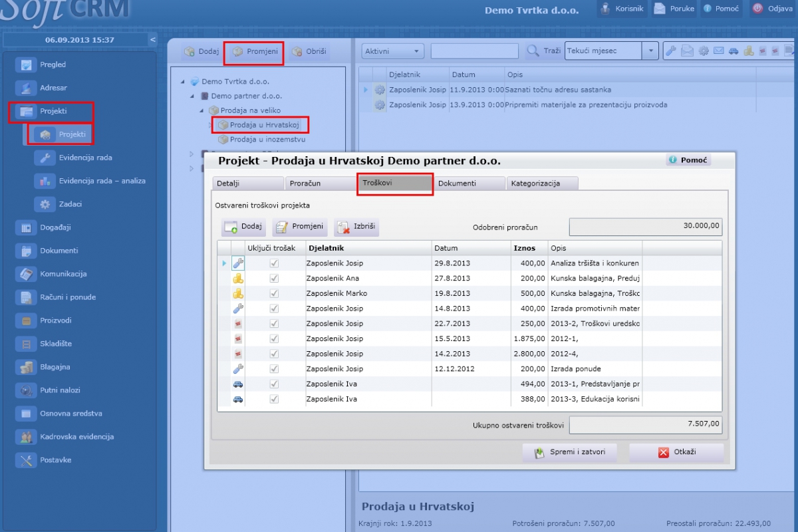Collapse the Demo Tvrtka d.o.o. tree node
This screenshot has height=532, width=798.
[183, 82]
